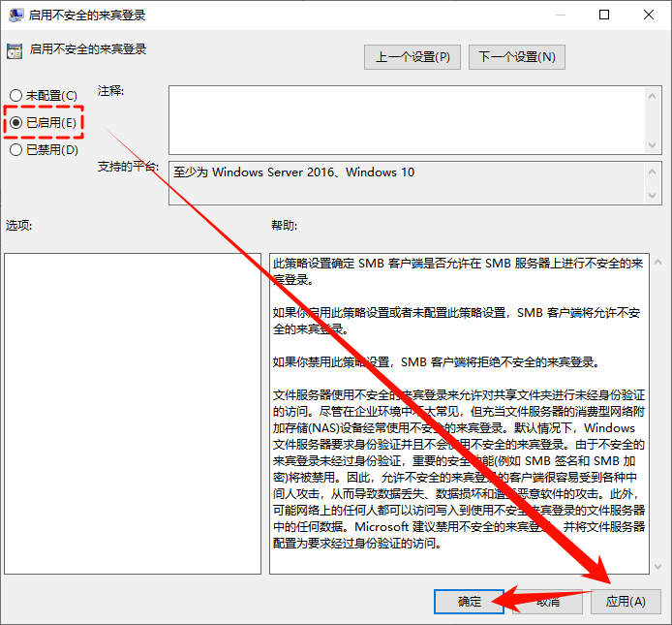Confirm with the 确定 button
The width and height of the screenshot is (672, 625).
coord(470,602)
